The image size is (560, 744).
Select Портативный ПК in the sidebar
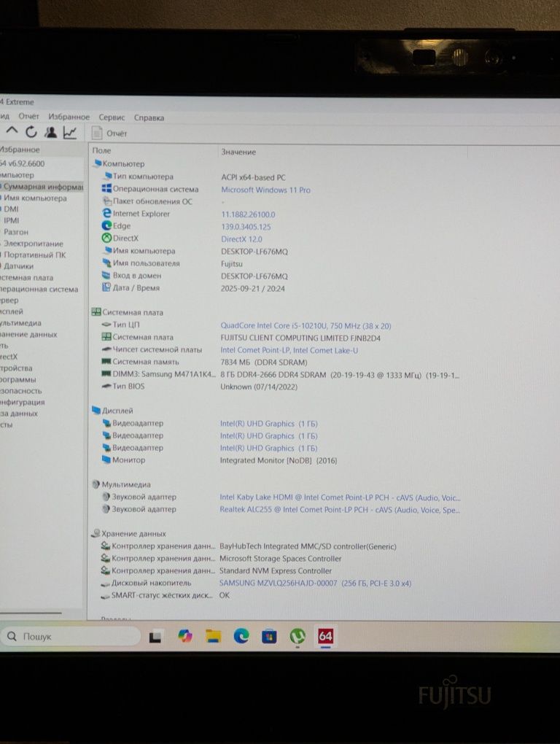pyautogui.click(x=34, y=255)
